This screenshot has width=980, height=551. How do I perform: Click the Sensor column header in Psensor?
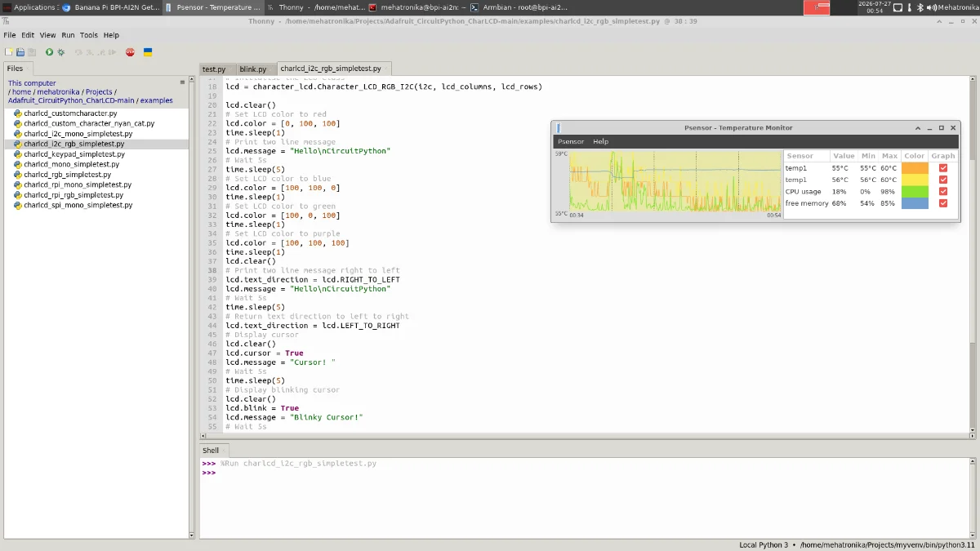click(806, 156)
